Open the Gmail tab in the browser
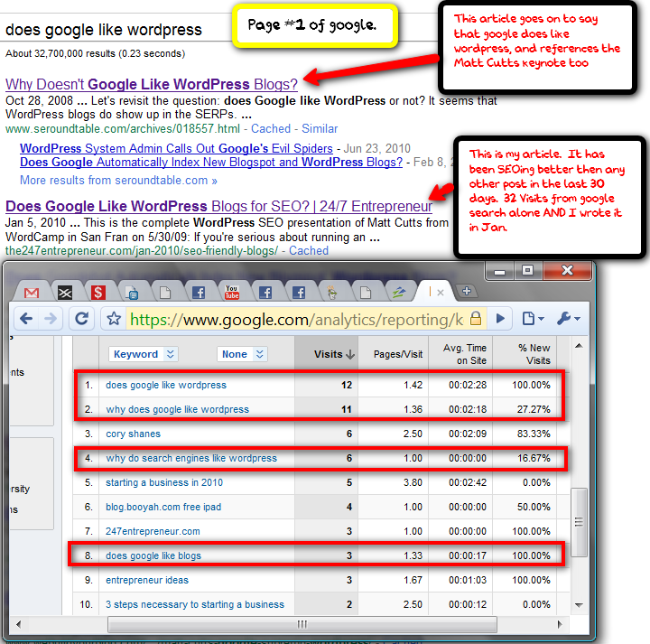This screenshot has height=644, width=650. point(32,293)
